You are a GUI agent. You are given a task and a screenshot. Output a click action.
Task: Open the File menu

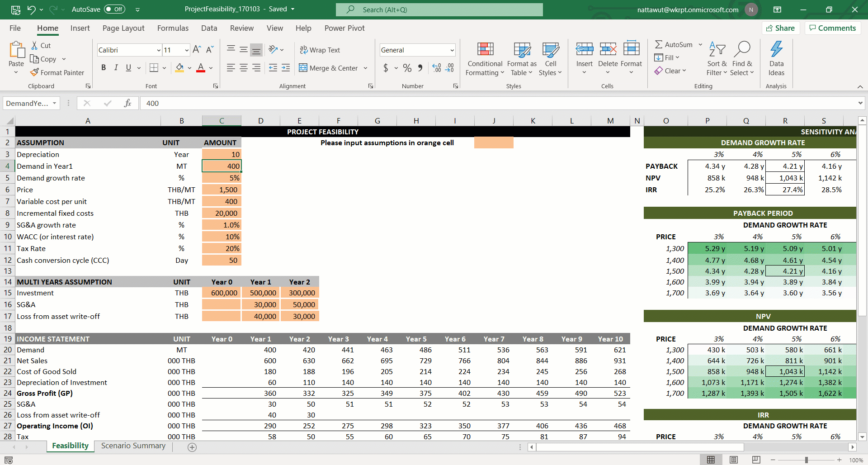pos(15,28)
